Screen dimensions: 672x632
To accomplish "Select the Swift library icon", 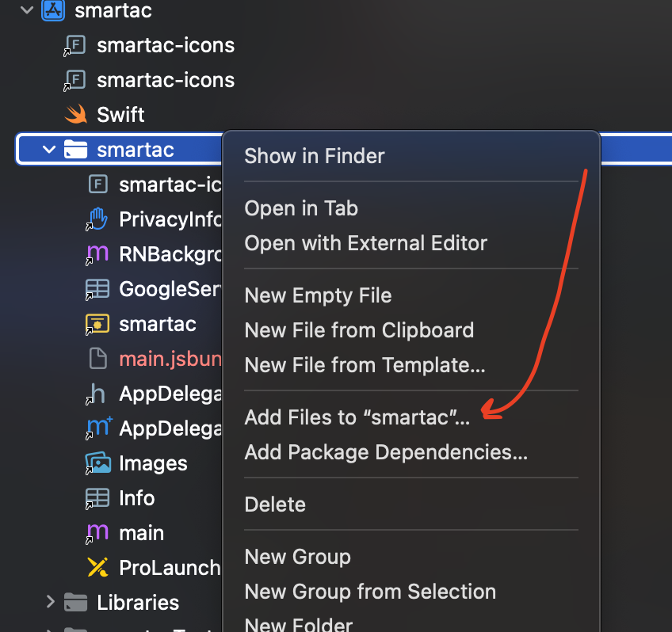I will (x=76, y=114).
